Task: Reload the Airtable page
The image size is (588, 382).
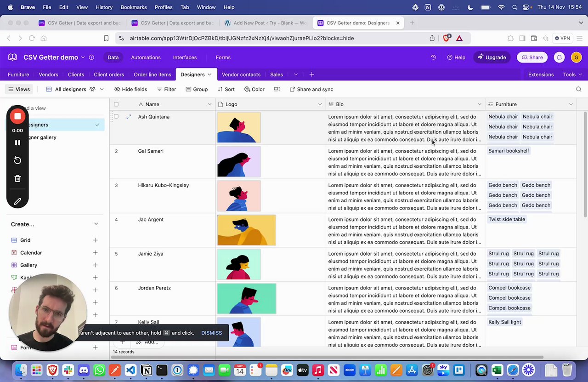Action: [x=32, y=38]
